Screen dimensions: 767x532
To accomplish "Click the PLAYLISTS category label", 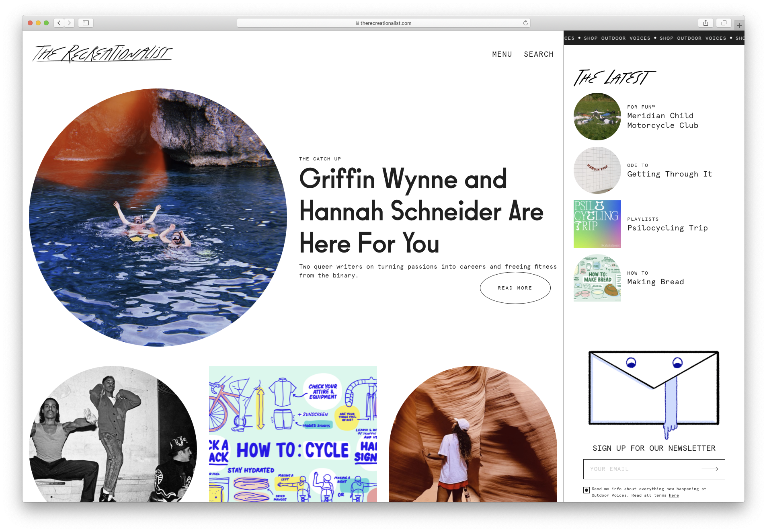I will [x=643, y=219].
